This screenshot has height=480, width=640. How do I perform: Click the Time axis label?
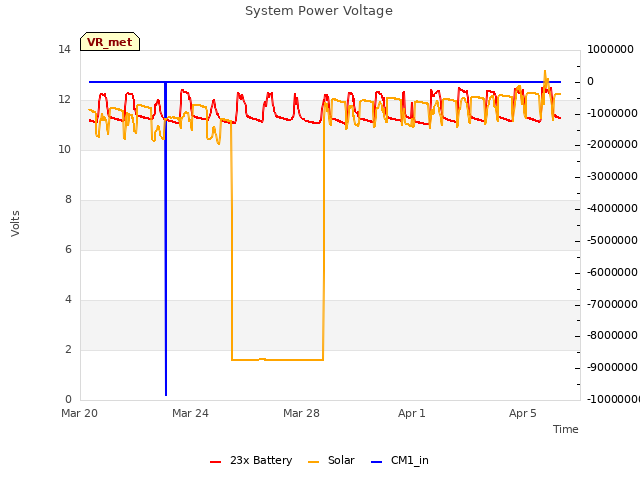pos(565,429)
